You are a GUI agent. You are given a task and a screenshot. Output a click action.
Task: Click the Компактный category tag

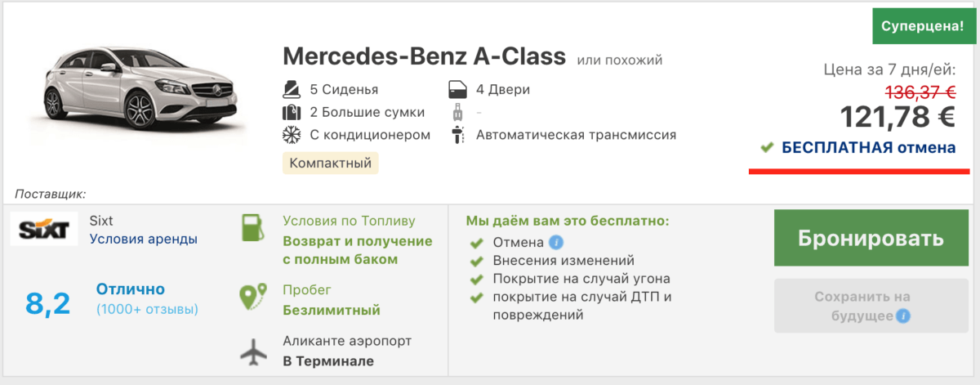tap(331, 163)
